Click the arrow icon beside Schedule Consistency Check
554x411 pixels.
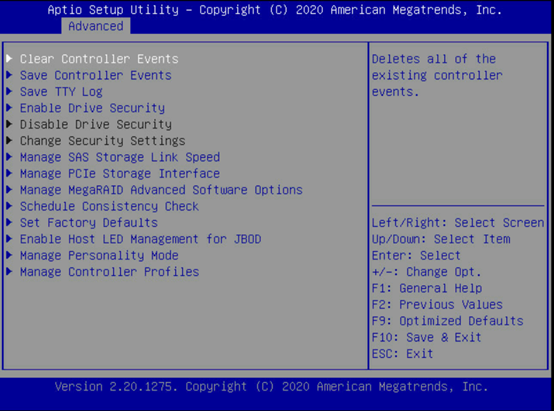(10, 206)
